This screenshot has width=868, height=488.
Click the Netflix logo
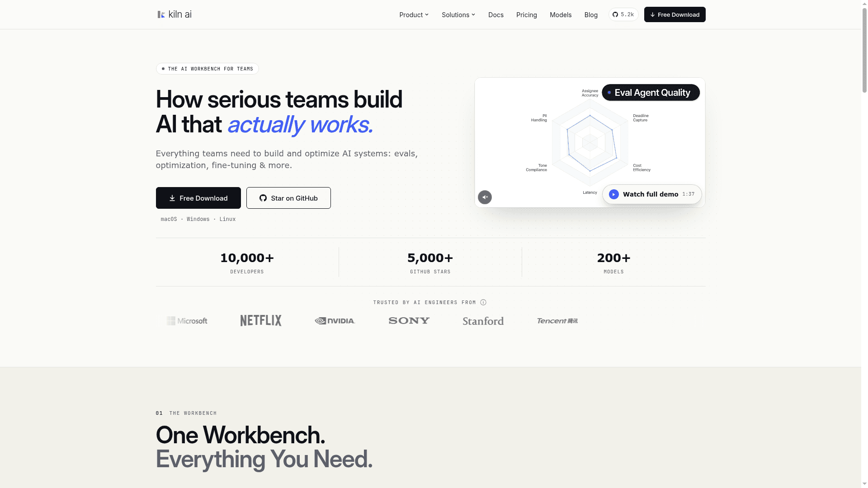pos(261,320)
